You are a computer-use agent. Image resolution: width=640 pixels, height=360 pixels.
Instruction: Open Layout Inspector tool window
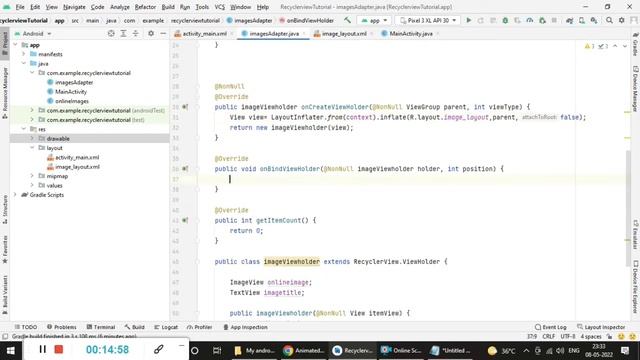601,327
